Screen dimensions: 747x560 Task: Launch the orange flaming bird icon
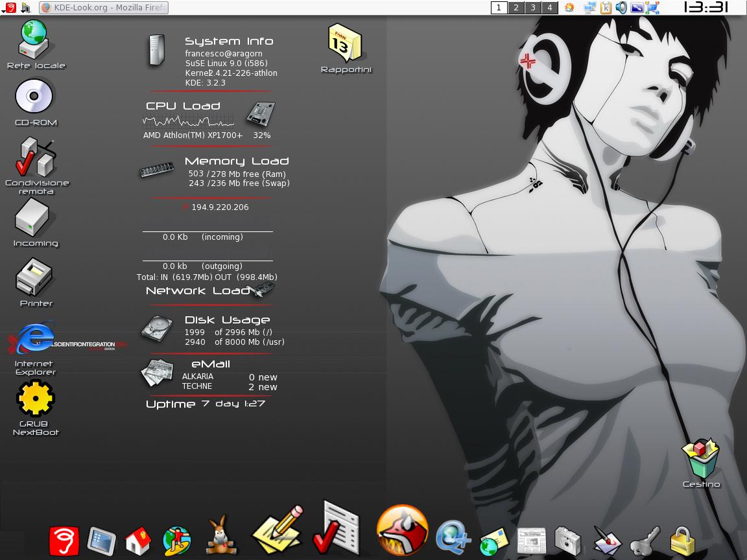click(402, 530)
